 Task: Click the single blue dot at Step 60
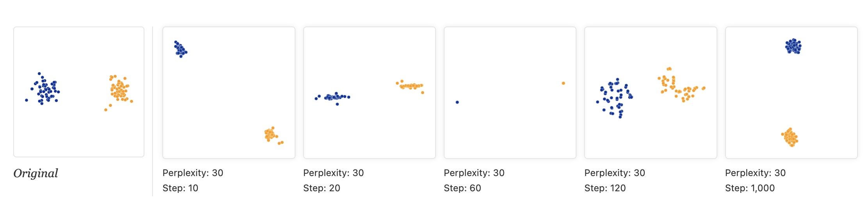[x=457, y=102]
